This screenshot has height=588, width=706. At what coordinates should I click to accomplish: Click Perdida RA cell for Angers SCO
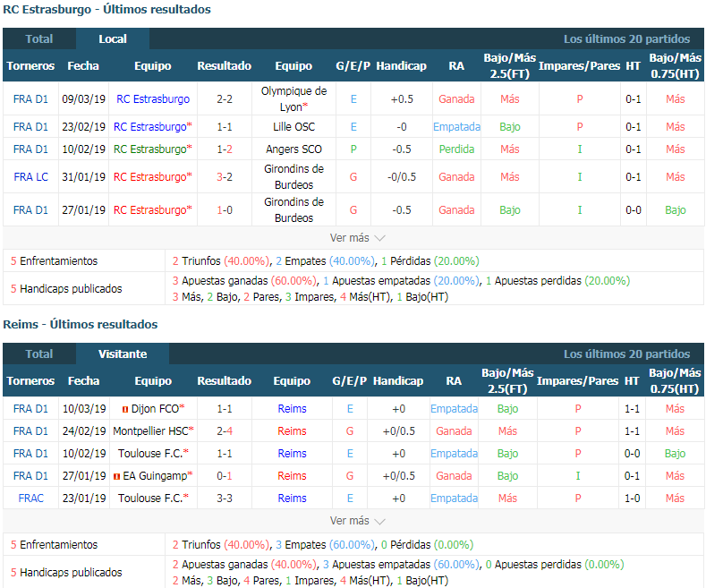click(456, 149)
